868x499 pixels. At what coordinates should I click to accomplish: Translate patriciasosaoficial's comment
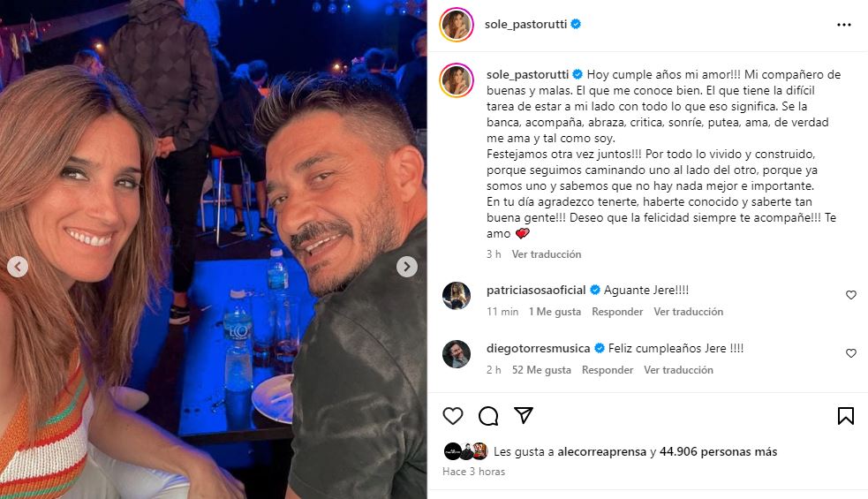688,312
